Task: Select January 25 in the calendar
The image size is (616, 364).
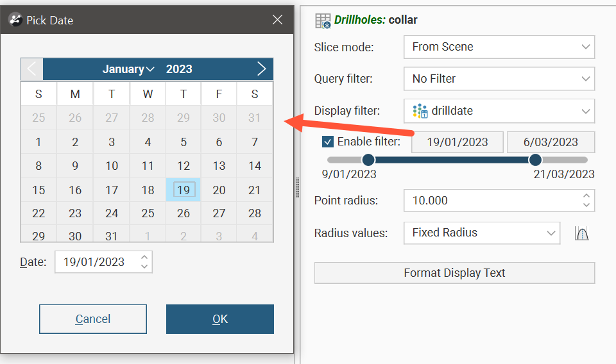Action: (x=148, y=213)
